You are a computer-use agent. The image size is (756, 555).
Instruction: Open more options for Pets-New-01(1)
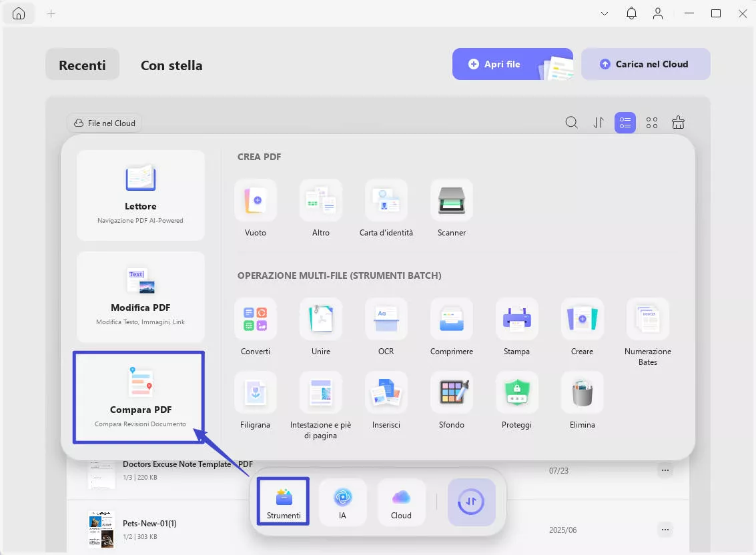coord(665,530)
